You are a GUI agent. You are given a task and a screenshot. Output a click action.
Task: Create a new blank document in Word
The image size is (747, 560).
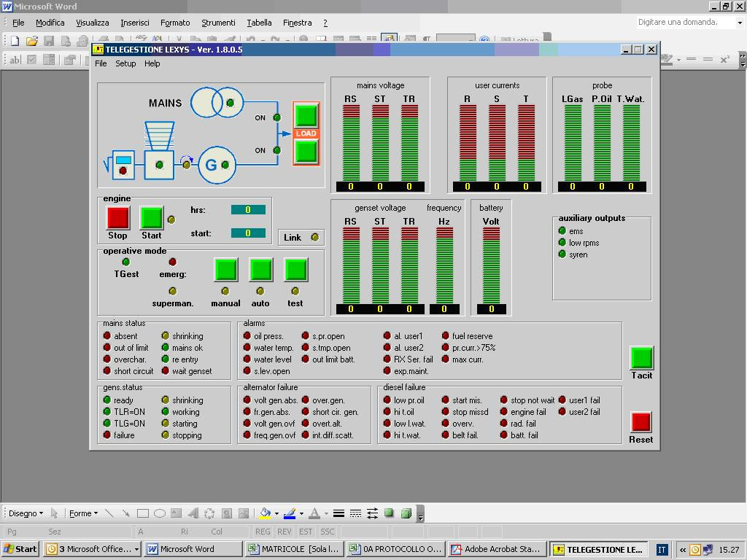pos(15,41)
